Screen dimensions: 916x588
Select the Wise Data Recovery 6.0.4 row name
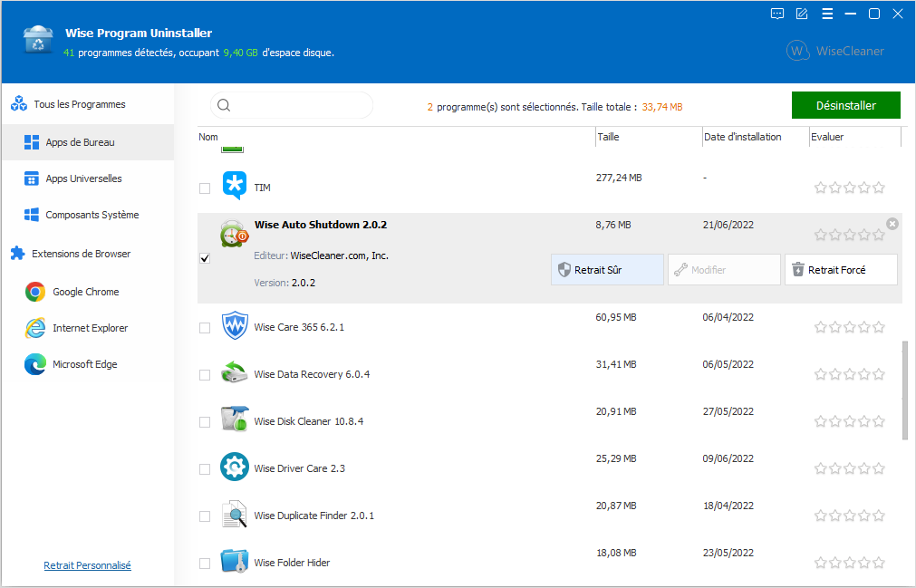[312, 374]
